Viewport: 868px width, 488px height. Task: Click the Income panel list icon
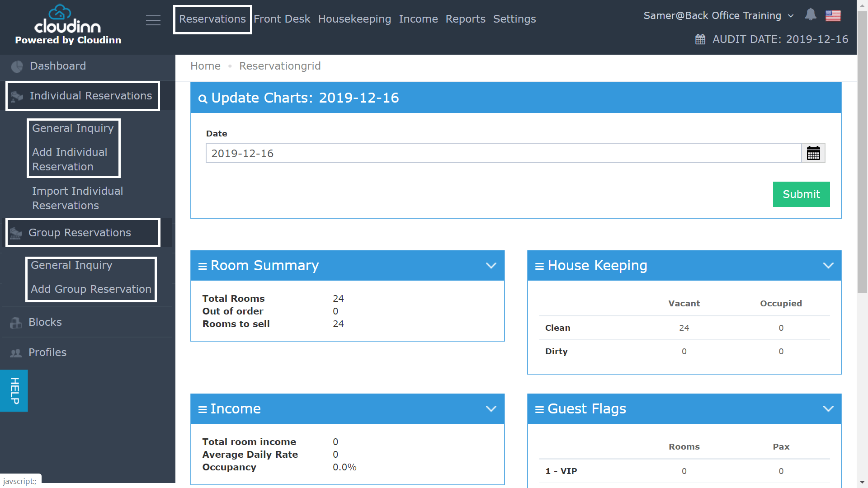pyautogui.click(x=203, y=409)
